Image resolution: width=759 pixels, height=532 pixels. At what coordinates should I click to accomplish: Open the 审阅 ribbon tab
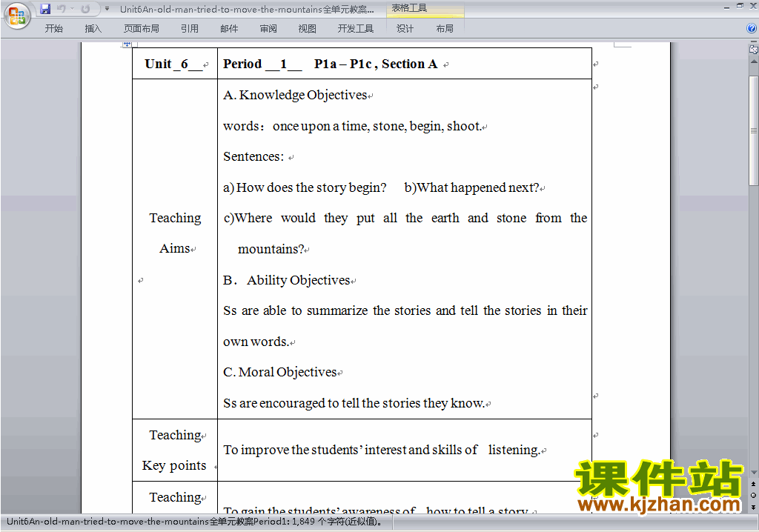268,29
